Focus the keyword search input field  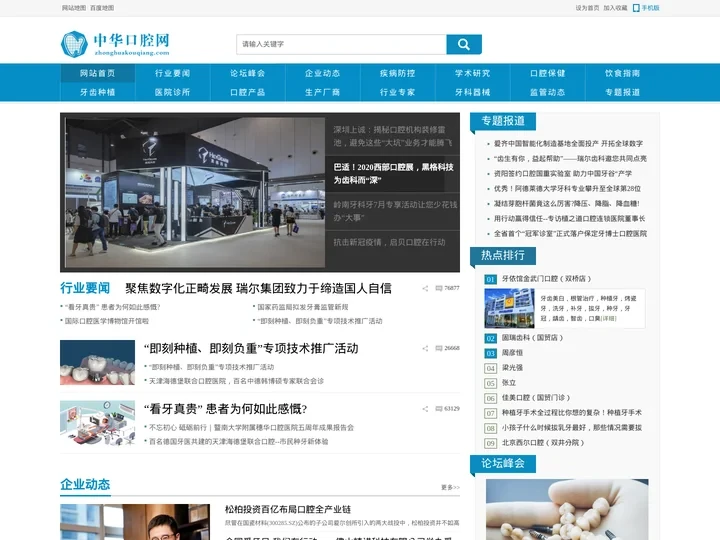pyautogui.click(x=341, y=45)
